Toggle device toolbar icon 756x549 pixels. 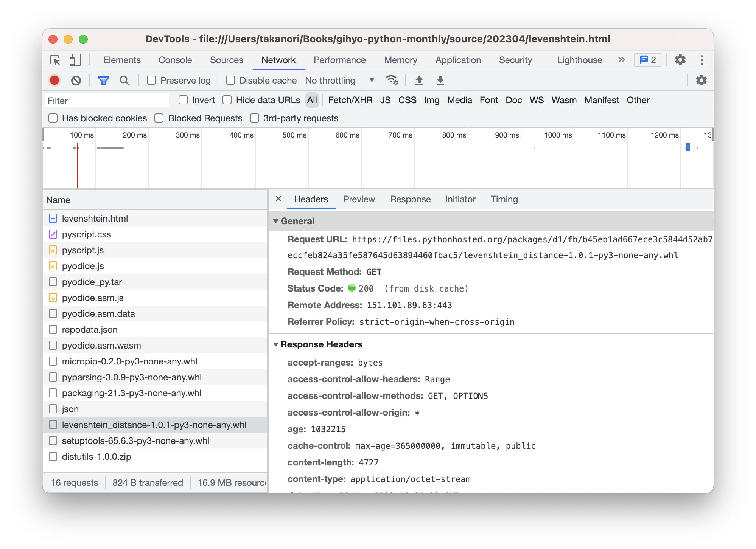click(x=75, y=60)
